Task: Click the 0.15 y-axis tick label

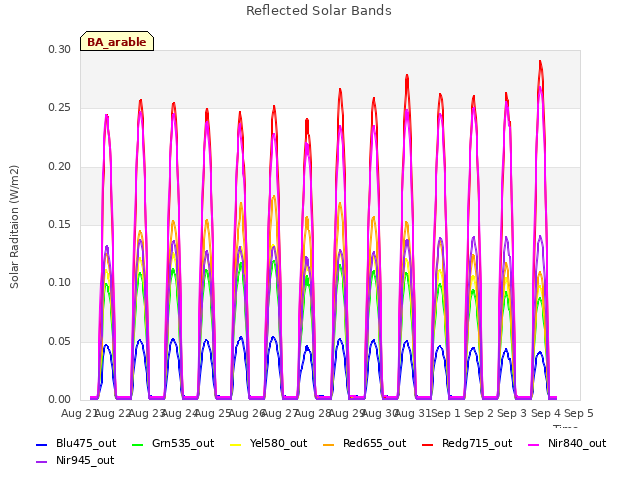Action: 60,224
